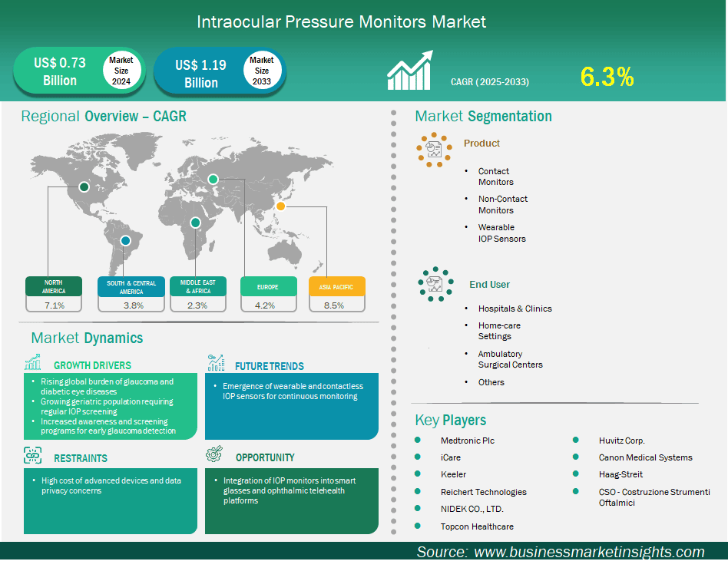Click the End User segmentation icon
Image resolution: width=728 pixels, height=571 pixels.
435,283
